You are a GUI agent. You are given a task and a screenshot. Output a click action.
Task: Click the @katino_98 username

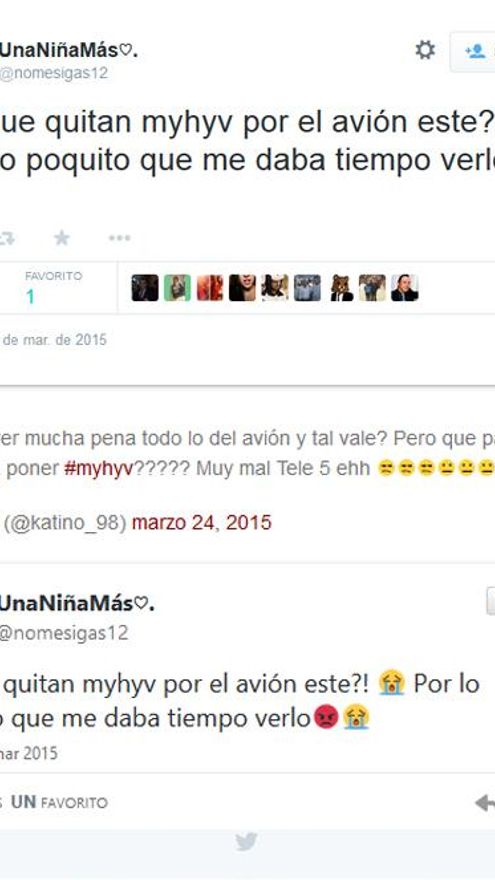click(x=65, y=523)
